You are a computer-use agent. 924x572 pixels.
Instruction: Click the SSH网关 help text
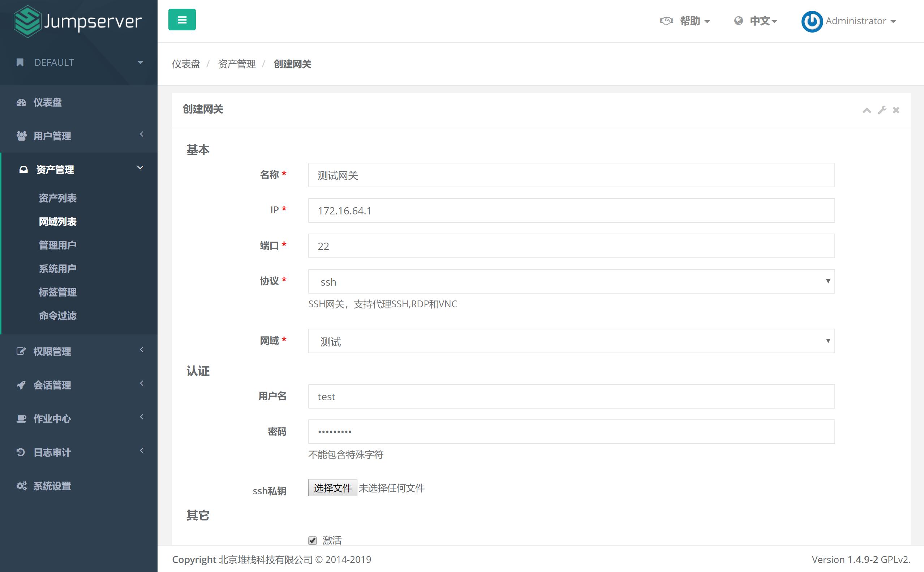click(383, 304)
